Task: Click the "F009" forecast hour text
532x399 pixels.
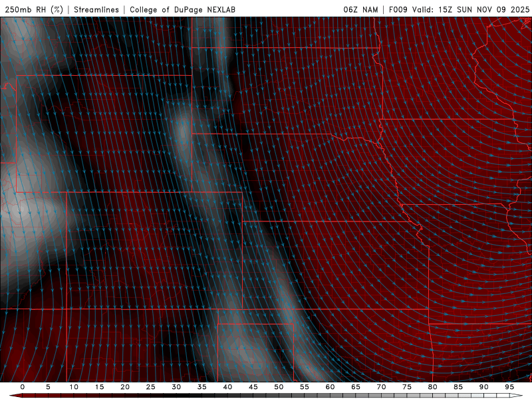Action: (398, 9)
